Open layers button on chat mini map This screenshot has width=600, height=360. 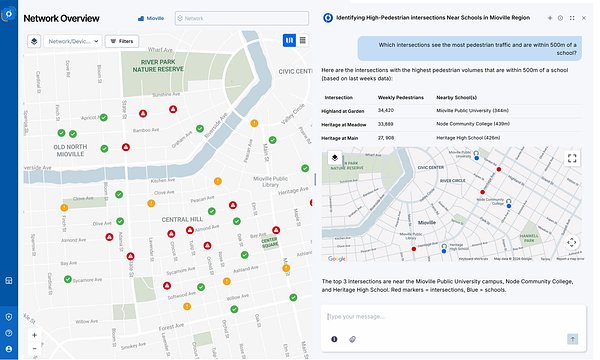pyautogui.click(x=335, y=158)
